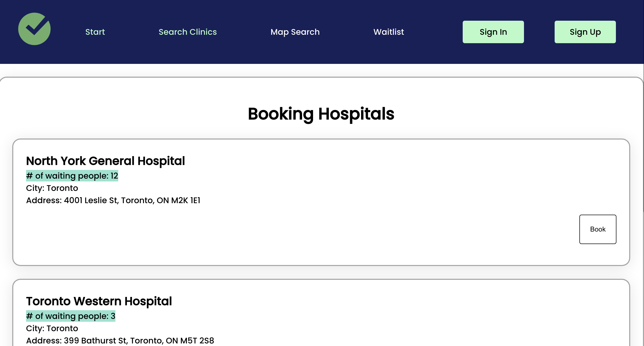Image resolution: width=644 pixels, height=346 pixels.
Task: Go to Search Clinics page
Action: [188, 32]
